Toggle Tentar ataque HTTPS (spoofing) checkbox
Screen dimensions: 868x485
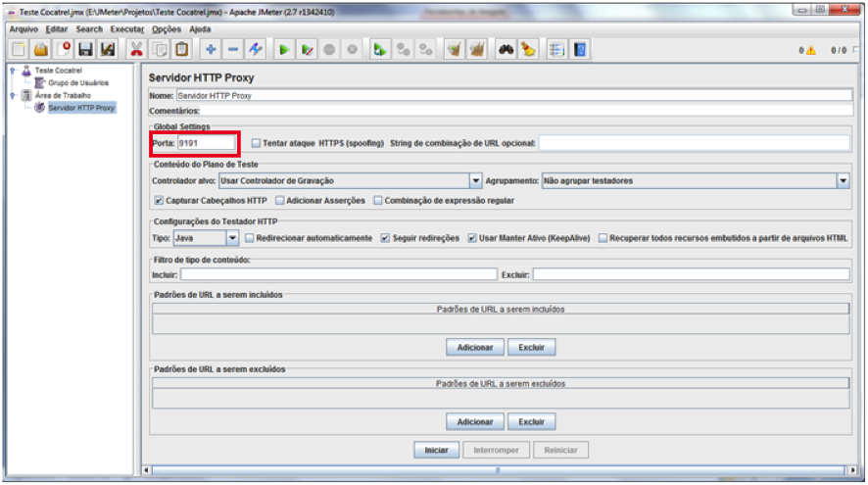(x=256, y=143)
